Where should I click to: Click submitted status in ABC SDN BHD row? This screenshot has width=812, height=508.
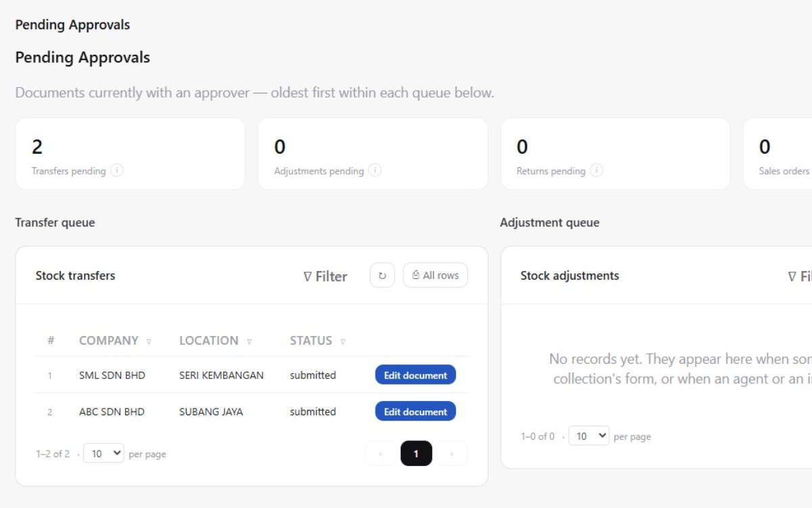(313, 412)
